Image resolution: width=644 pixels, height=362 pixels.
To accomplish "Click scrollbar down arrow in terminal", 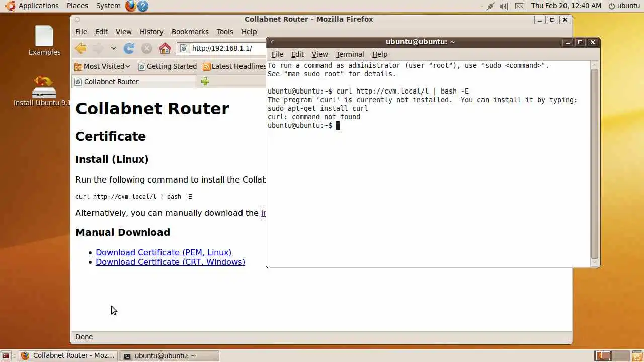I will [x=595, y=262].
